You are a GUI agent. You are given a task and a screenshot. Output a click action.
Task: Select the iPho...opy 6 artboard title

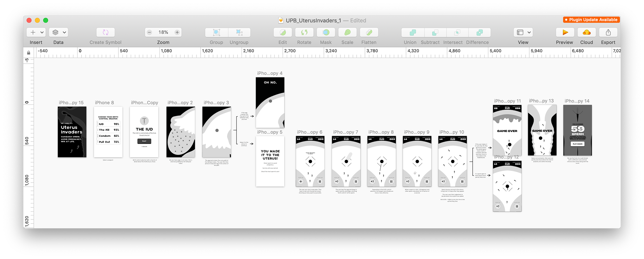(310, 132)
